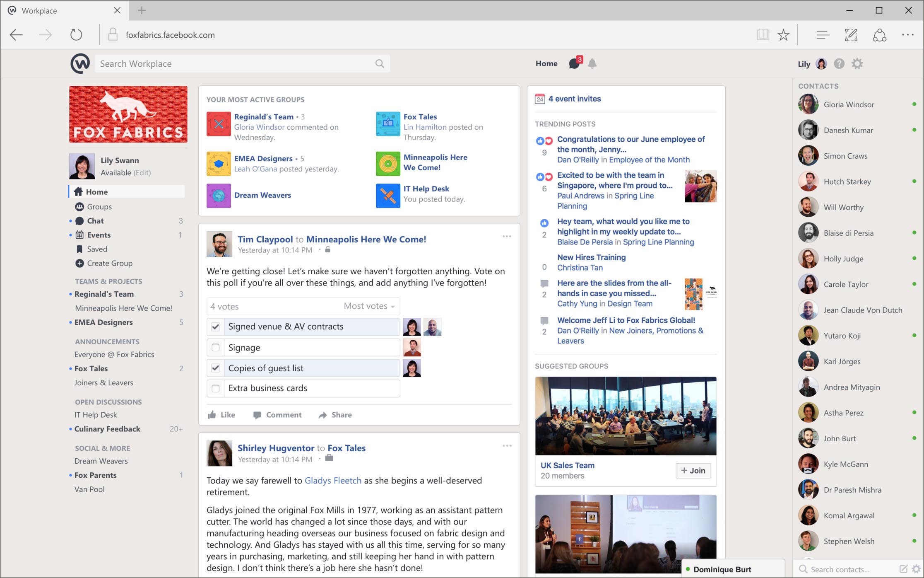Click the help question mark icon
The height and width of the screenshot is (578, 924).
(x=839, y=63)
